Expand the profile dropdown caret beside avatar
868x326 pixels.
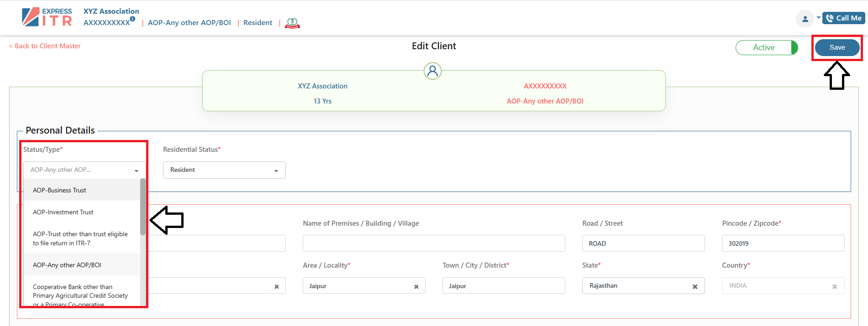pos(819,18)
